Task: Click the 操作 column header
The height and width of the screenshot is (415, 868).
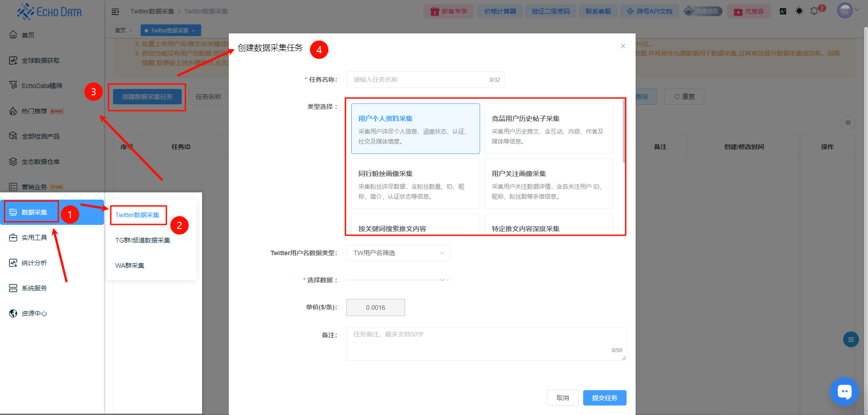Action: point(827,147)
